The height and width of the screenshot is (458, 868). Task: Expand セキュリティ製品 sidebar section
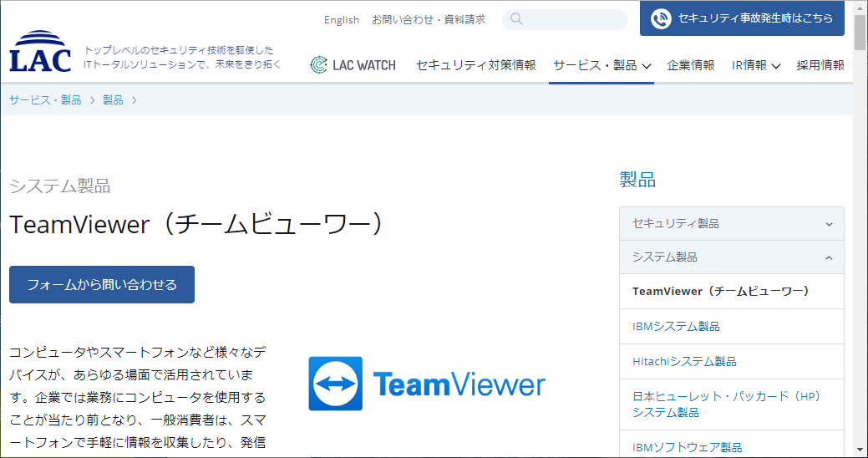click(x=732, y=224)
